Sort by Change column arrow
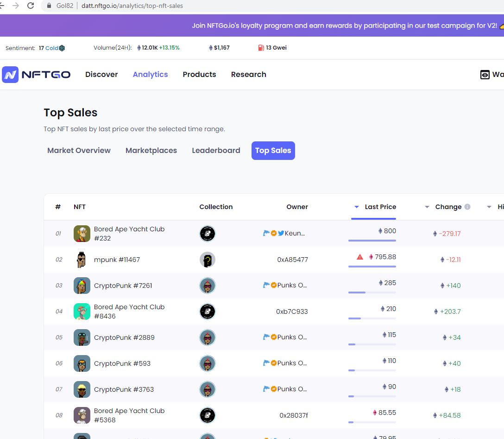504x439 pixels. (x=427, y=207)
